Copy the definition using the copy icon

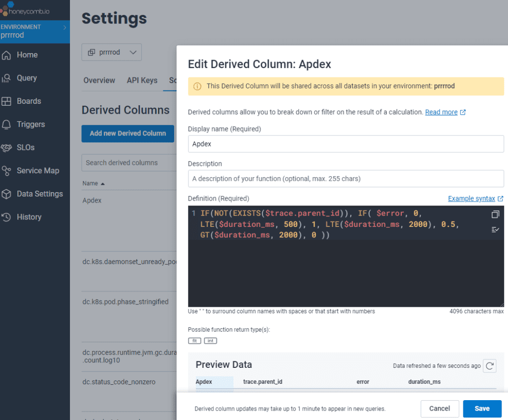[495, 214]
